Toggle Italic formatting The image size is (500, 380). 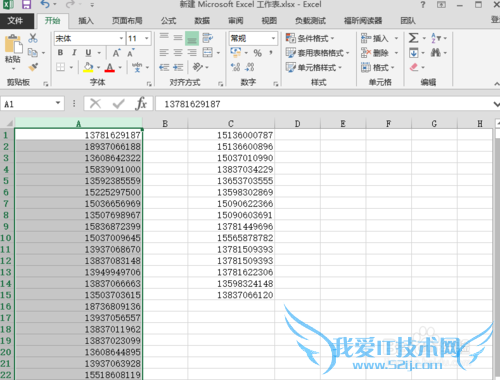(x=74, y=53)
